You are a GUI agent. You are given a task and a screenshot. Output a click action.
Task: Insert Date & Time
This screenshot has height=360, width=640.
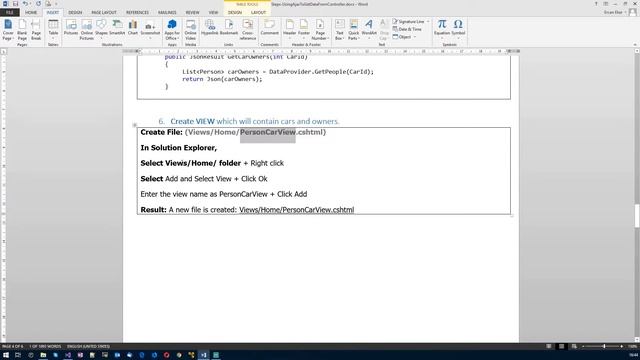click(407, 29)
